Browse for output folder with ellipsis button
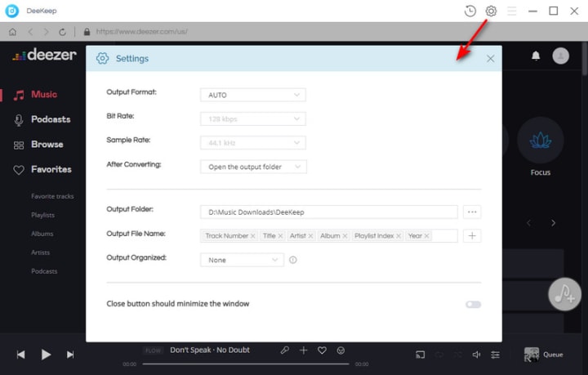 coord(472,212)
